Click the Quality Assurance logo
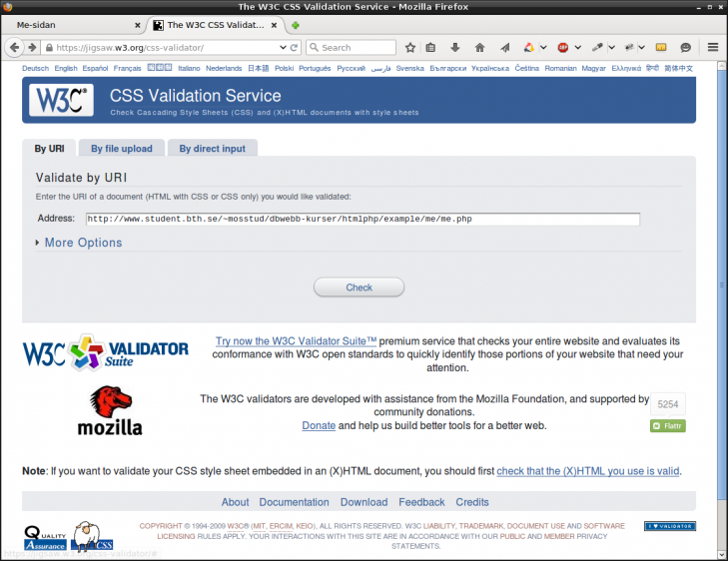The width and height of the screenshot is (728, 561). coord(45,538)
